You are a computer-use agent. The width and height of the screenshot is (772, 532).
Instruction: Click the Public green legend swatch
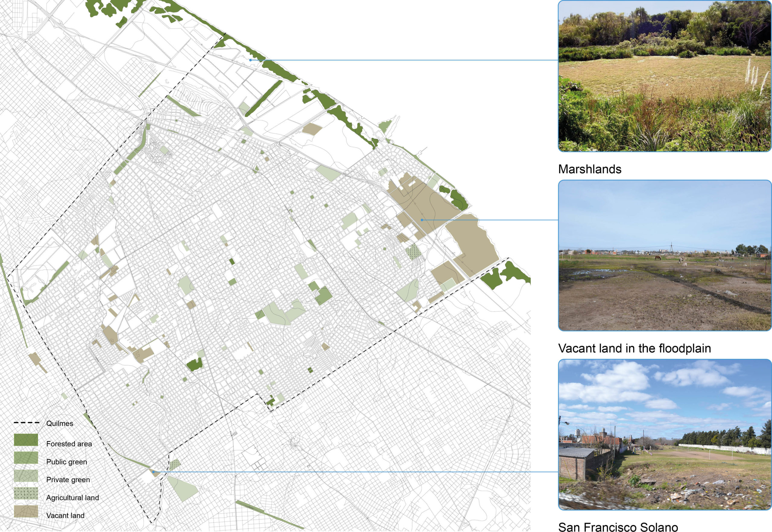26,458
